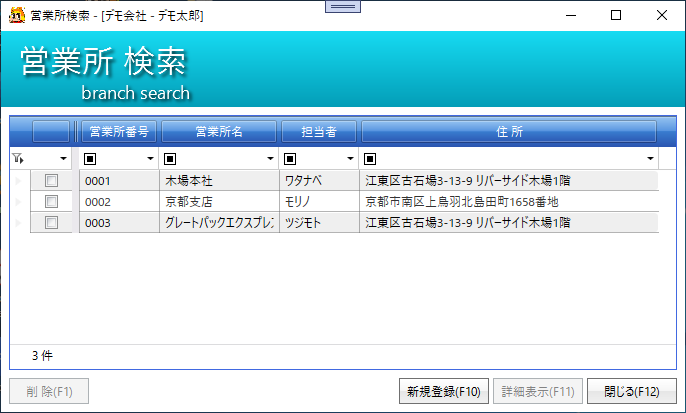
Task: Click the filter condition icon for 営業所名
Action: (x=170, y=159)
